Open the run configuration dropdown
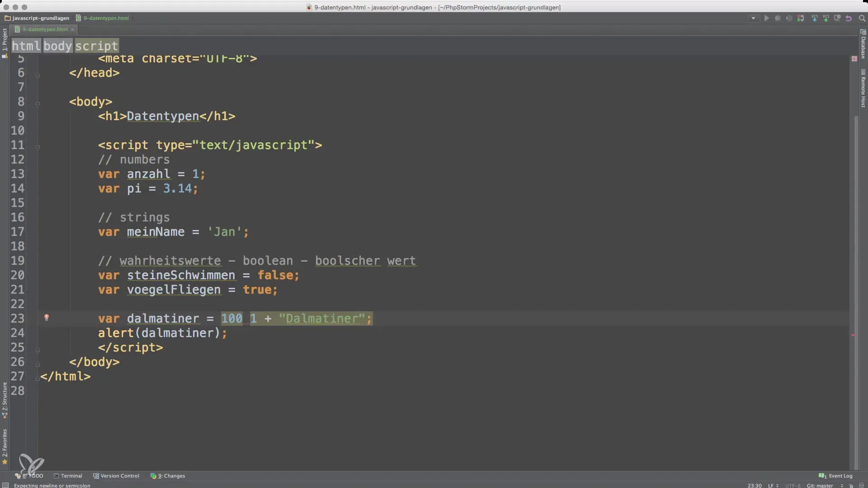Viewport: 868px width, 488px height. (x=753, y=19)
